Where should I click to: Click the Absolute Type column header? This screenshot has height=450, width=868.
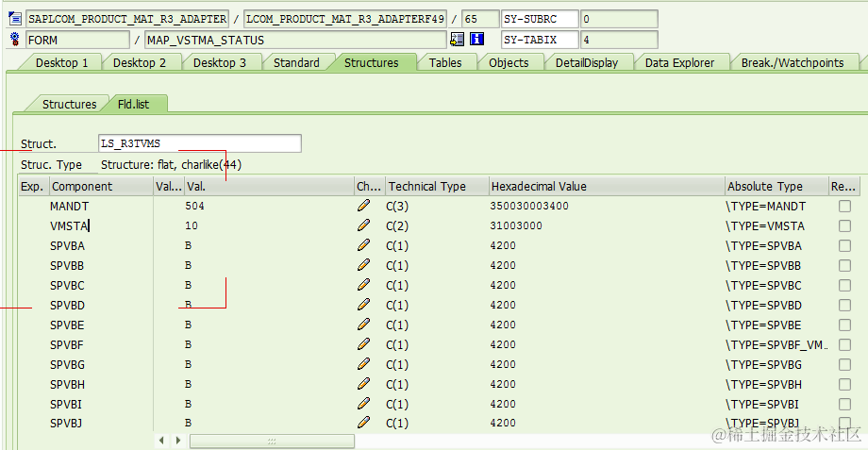776,187
